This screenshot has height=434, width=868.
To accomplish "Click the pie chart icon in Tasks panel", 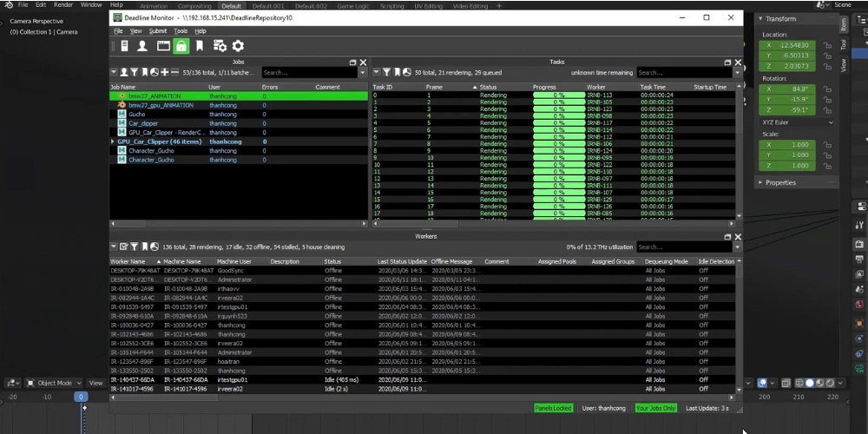I will click(407, 73).
